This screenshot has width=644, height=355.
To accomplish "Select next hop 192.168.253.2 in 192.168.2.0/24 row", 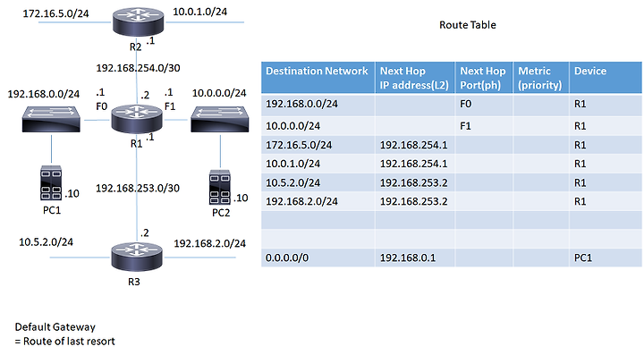I will click(x=415, y=201).
